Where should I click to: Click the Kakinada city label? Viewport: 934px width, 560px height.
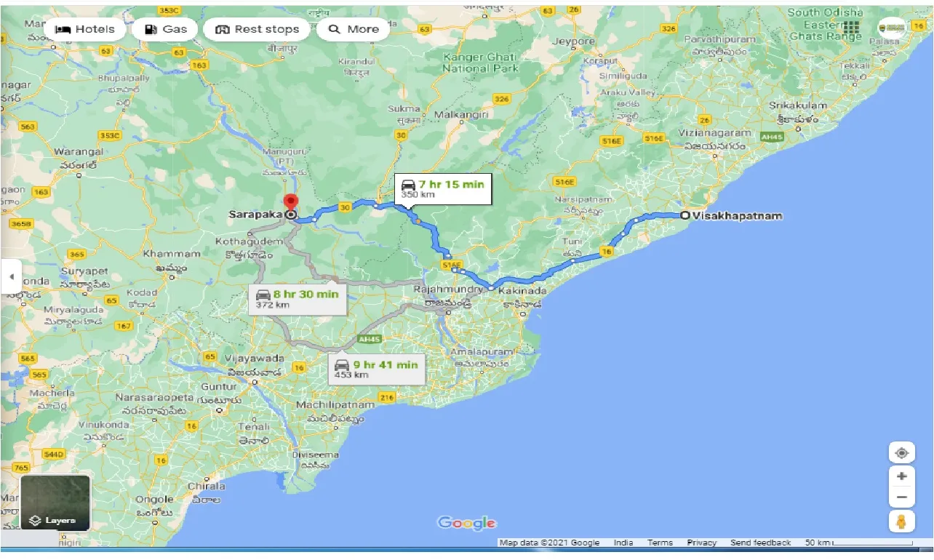tap(522, 291)
